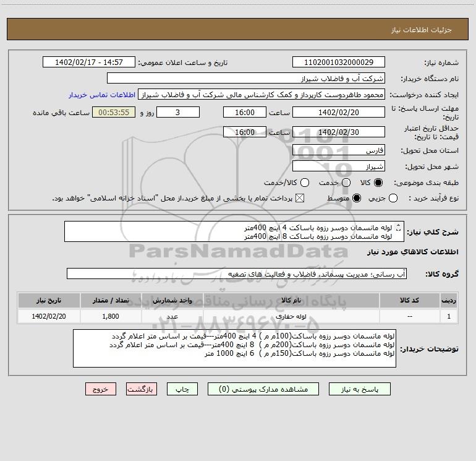Screen dimensions: 476x461
Task: Choose the جزیی purchase process option
Action: click(x=393, y=199)
